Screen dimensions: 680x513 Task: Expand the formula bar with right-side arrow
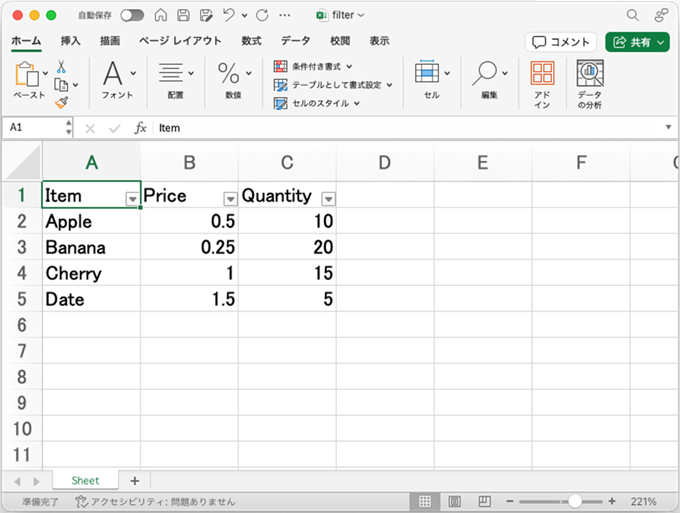tap(668, 127)
